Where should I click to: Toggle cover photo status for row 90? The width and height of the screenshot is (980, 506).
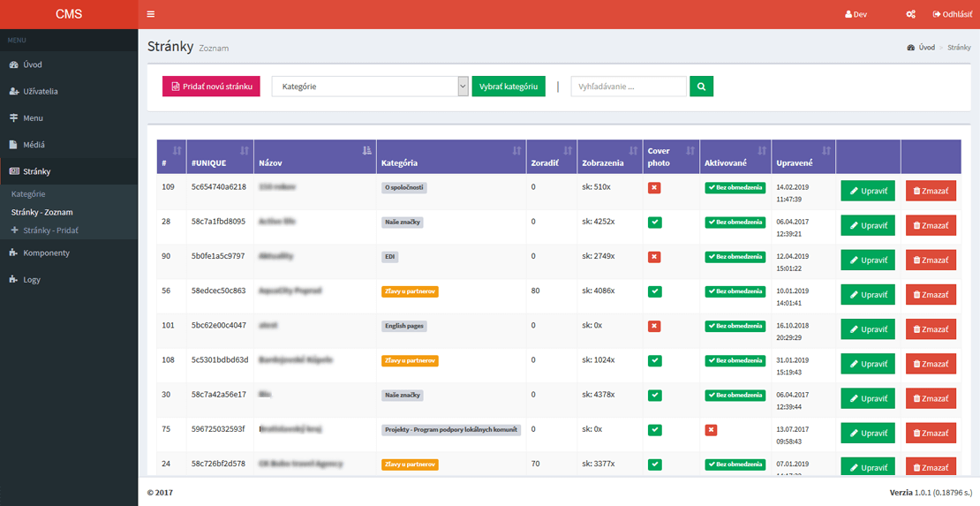point(654,257)
